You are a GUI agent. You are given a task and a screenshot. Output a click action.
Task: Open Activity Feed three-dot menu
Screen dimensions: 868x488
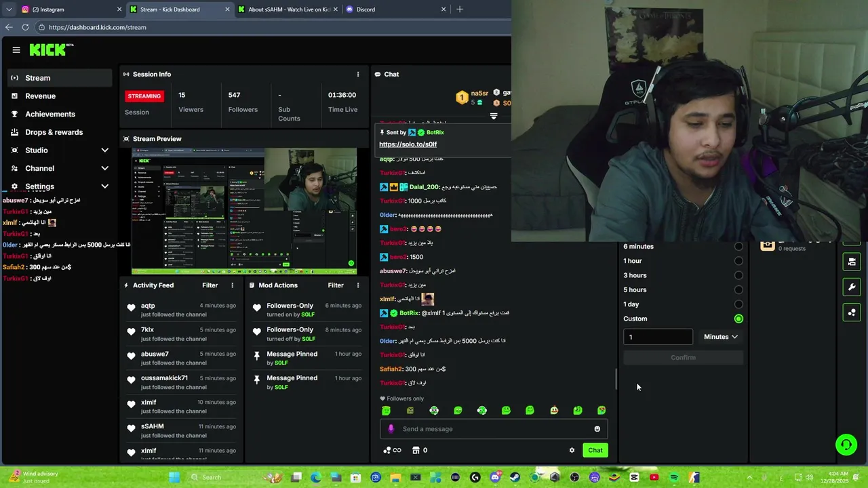pos(232,285)
